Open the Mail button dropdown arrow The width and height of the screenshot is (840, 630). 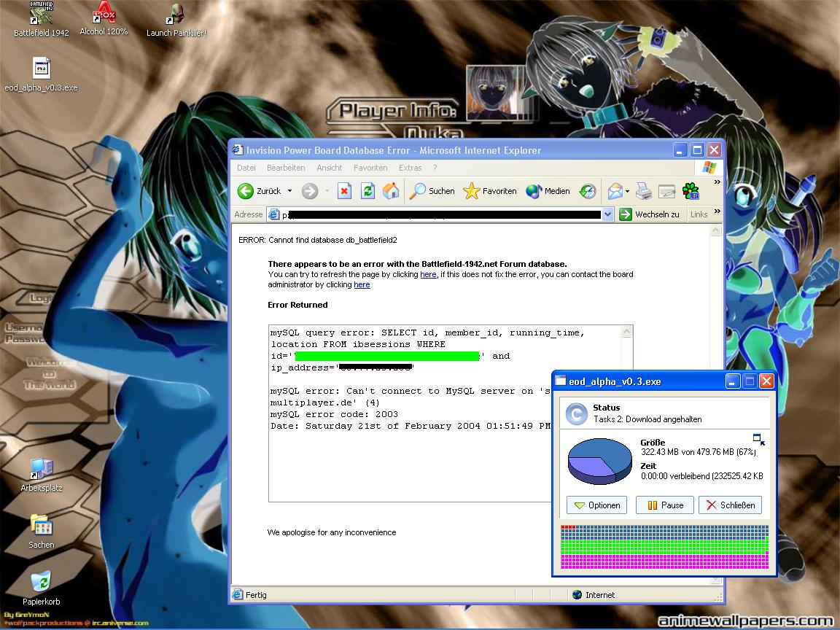[627, 191]
